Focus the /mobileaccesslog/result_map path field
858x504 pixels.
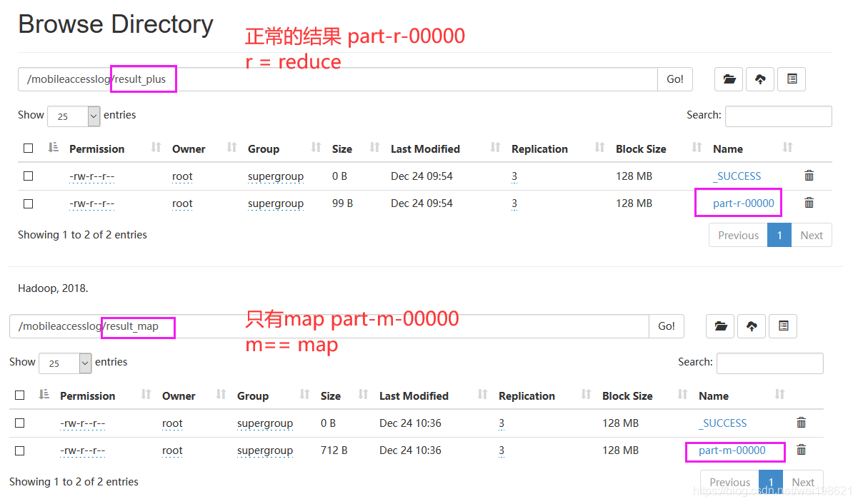329,326
